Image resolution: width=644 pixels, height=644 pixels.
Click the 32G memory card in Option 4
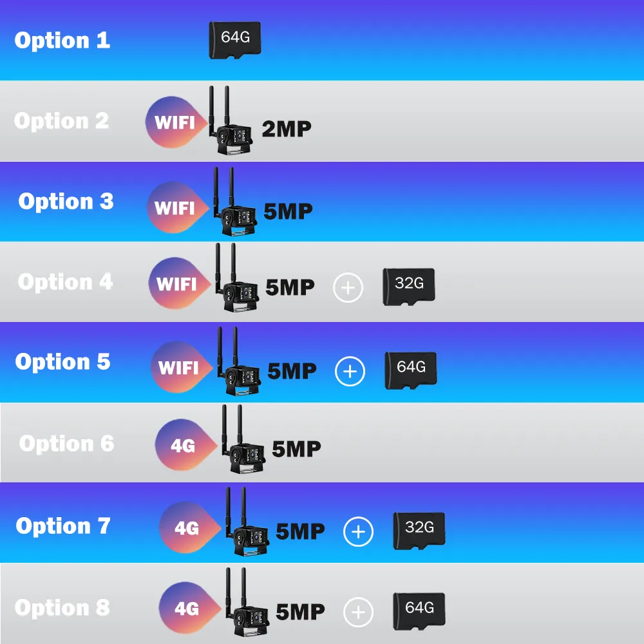click(409, 285)
